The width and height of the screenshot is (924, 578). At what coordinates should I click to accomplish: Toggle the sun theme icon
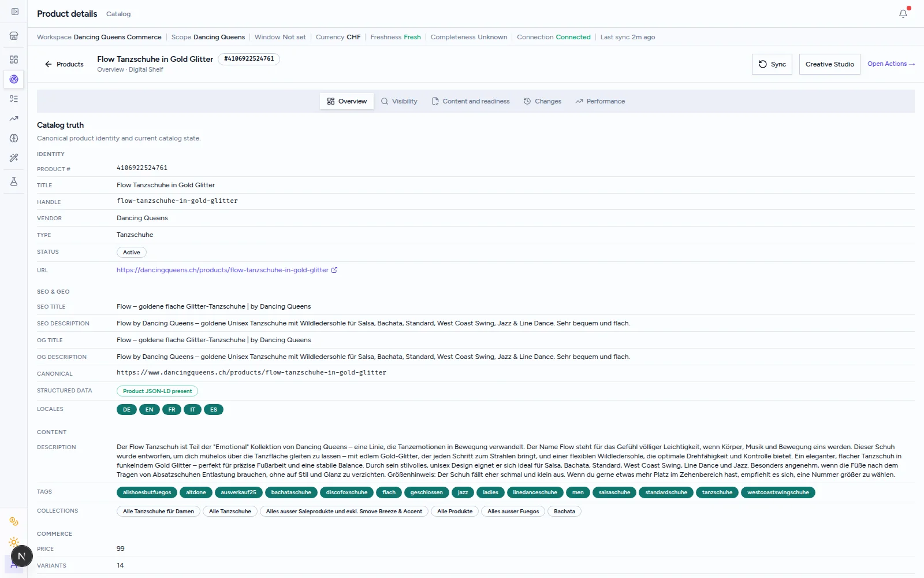click(x=14, y=542)
